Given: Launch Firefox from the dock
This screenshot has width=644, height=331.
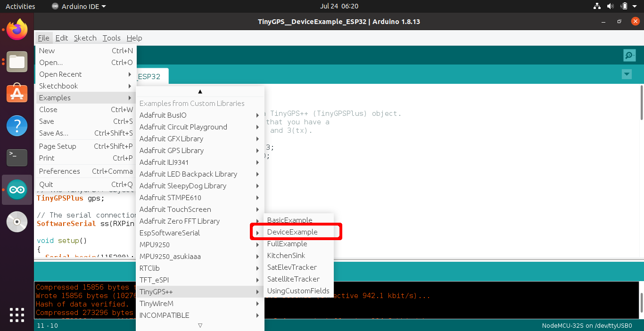Looking at the screenshot, I should coord(17,28).
